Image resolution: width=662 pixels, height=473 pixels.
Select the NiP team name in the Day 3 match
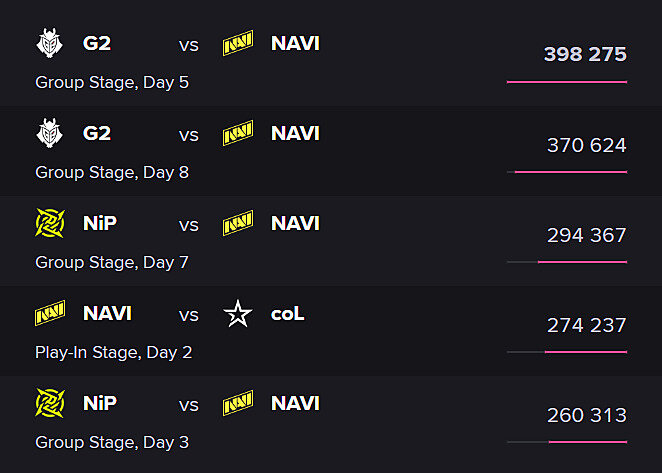point(100,404)
